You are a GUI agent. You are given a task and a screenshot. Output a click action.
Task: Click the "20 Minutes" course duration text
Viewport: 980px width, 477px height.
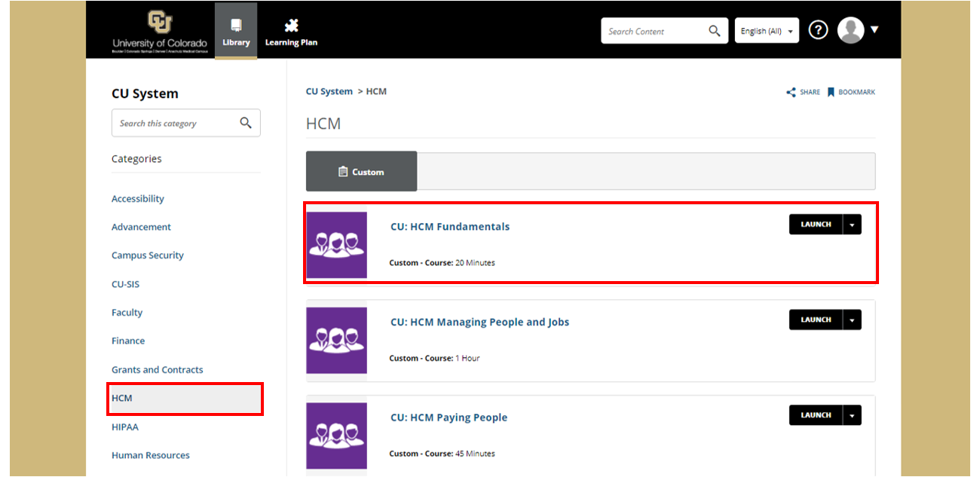(475, 263)
